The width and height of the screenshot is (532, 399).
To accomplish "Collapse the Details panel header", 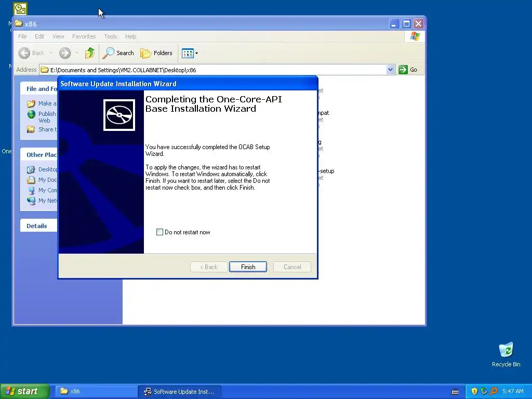I will [38, 225].
